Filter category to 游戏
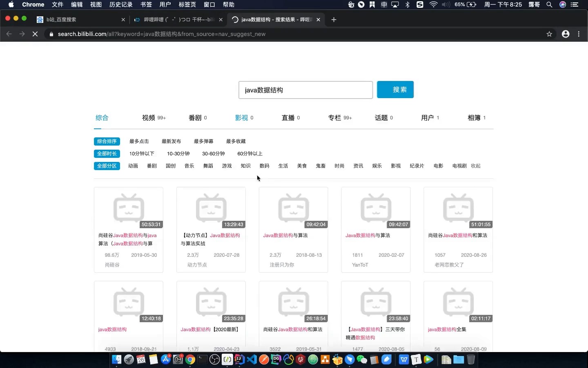588x368 pixels. click(227, 166)
